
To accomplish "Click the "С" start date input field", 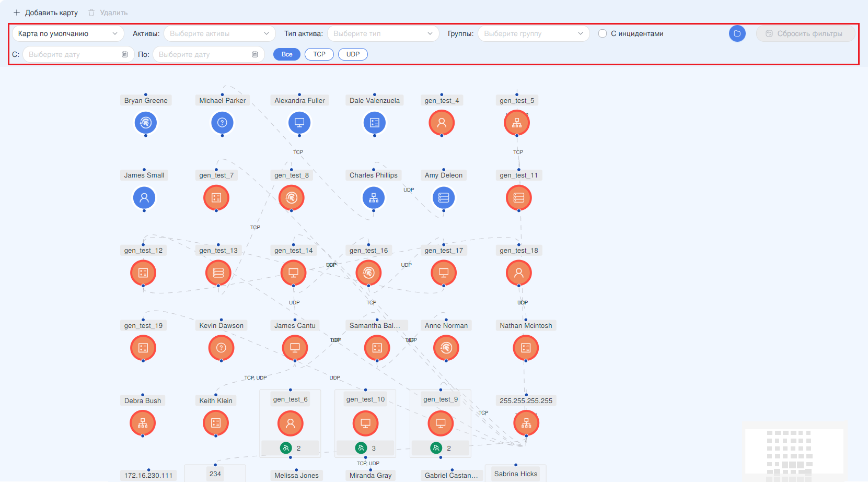I will pos(73,54).
